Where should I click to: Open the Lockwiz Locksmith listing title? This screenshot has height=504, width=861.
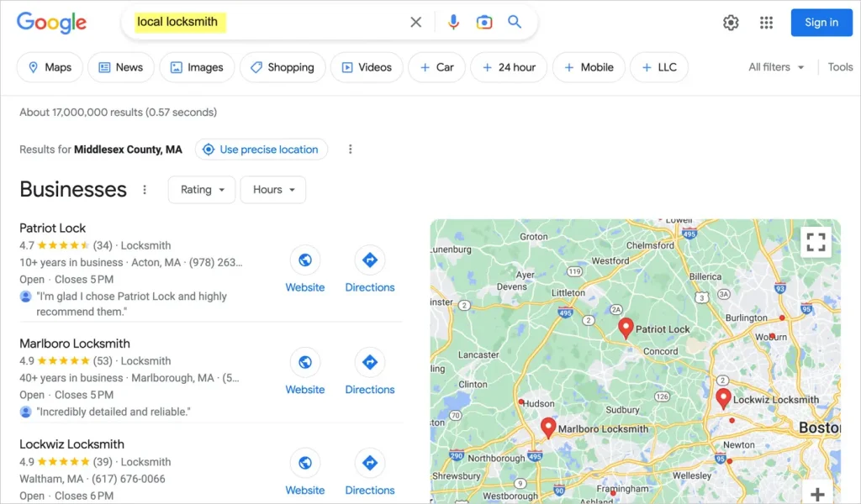(x=72, y=444)
